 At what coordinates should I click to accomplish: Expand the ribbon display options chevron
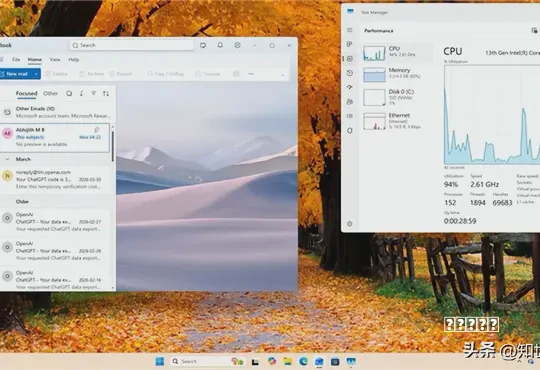[283, 74]
